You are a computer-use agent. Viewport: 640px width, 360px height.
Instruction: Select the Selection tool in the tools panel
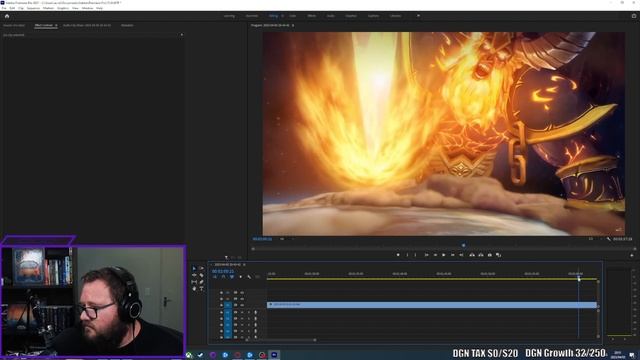click(194, 268)
